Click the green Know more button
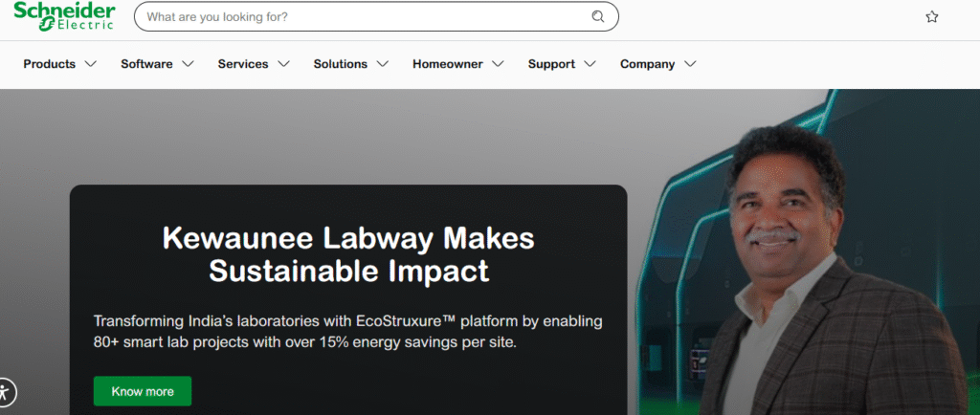This screenshot has width=980, height=415. click(x=143, y=391)
